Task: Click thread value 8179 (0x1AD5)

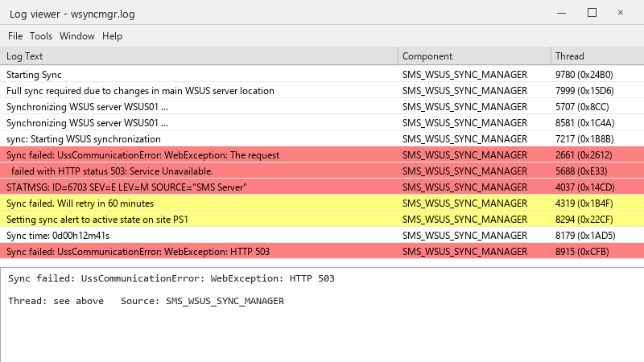Action: coord(585,236)
